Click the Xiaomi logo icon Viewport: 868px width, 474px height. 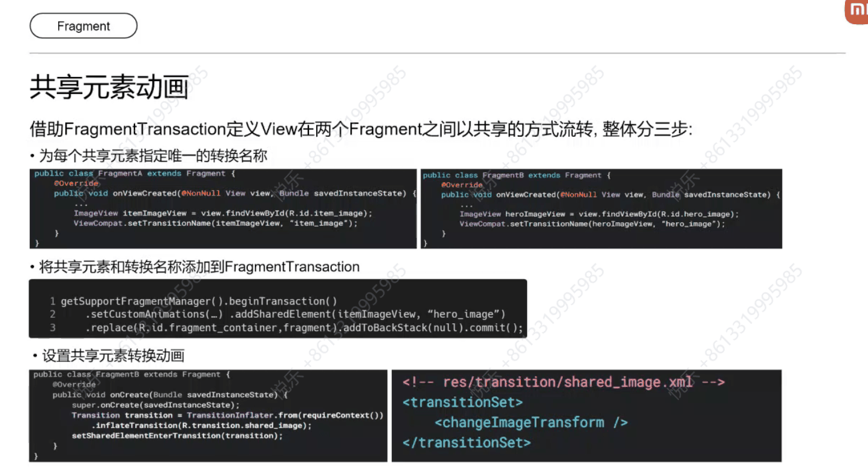(856, 11)
